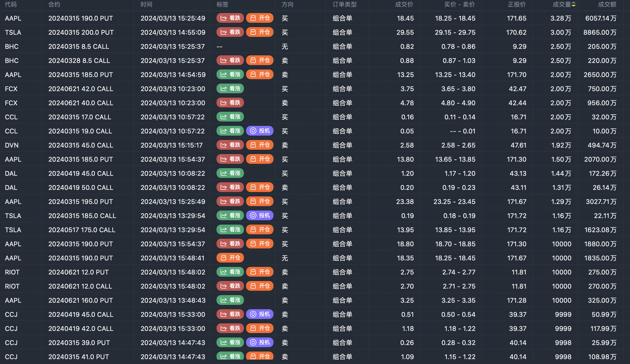Image resolution: width=630 pixels, height=364 pixels.
Task: Click the 看涨 tag on FCX 42.0 CALL row
Action: click(x=230, y=89)
